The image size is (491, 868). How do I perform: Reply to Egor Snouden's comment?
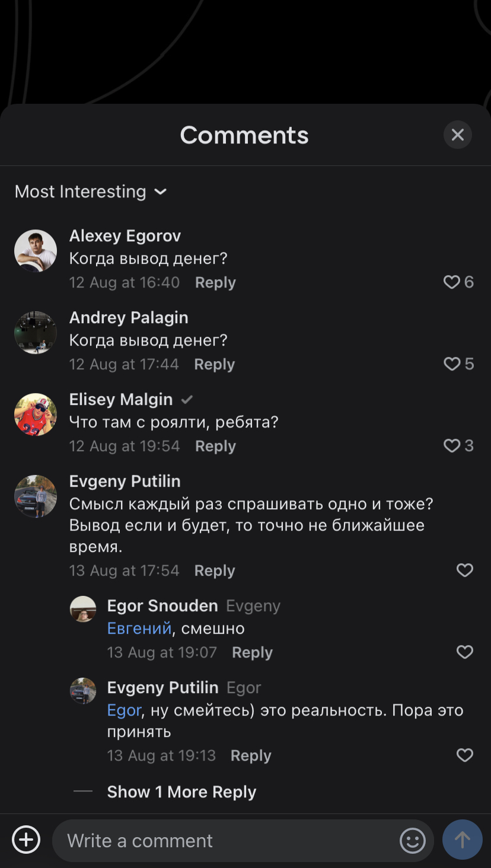click(x=252, y=653)
